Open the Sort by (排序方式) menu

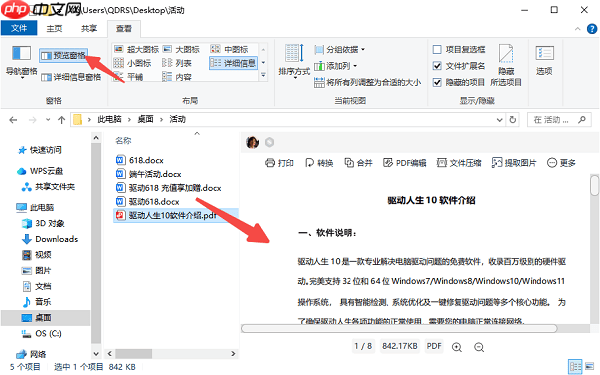(x=294, y=61)
